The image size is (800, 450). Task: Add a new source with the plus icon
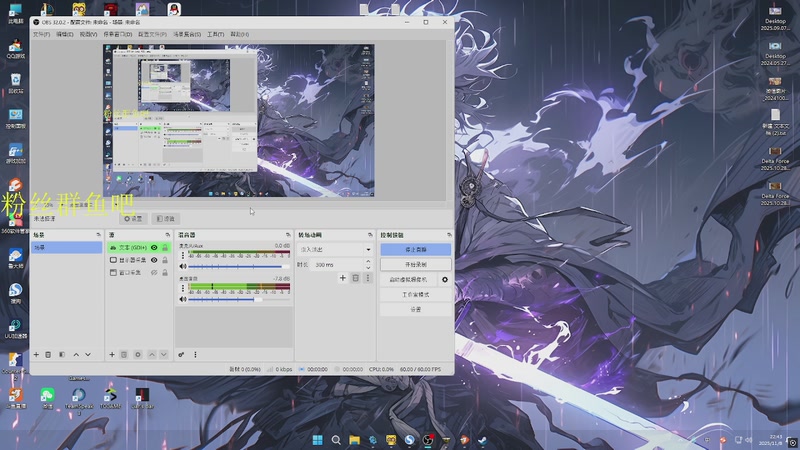pyautogui.click(x=112, y=355)
